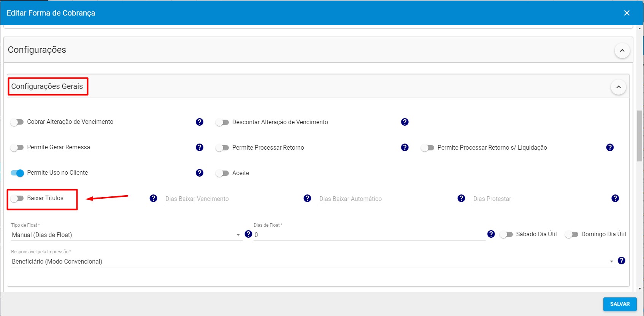Open help icon after Dias Baixar Vencimento

(x=308, y=198)
